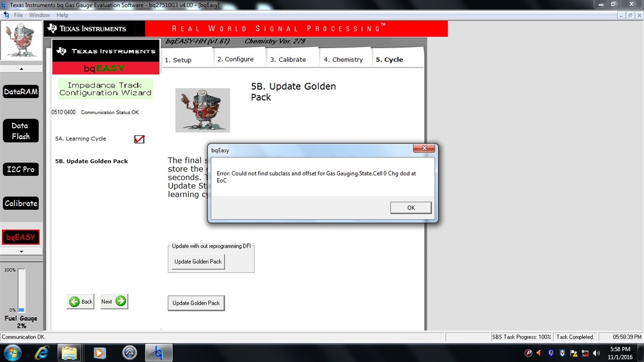Open the Windows Start menu
This screenshot has width=644, height=362.
[12, 353]
